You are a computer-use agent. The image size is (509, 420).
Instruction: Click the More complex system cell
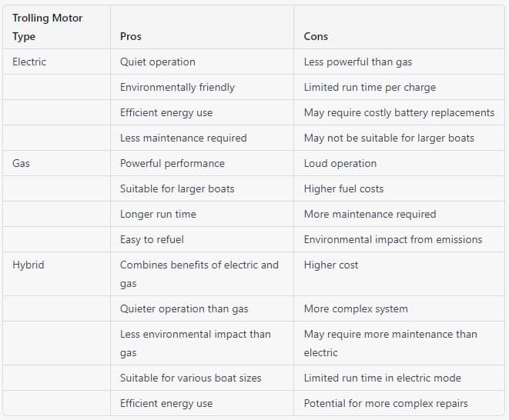click(356, 308)
